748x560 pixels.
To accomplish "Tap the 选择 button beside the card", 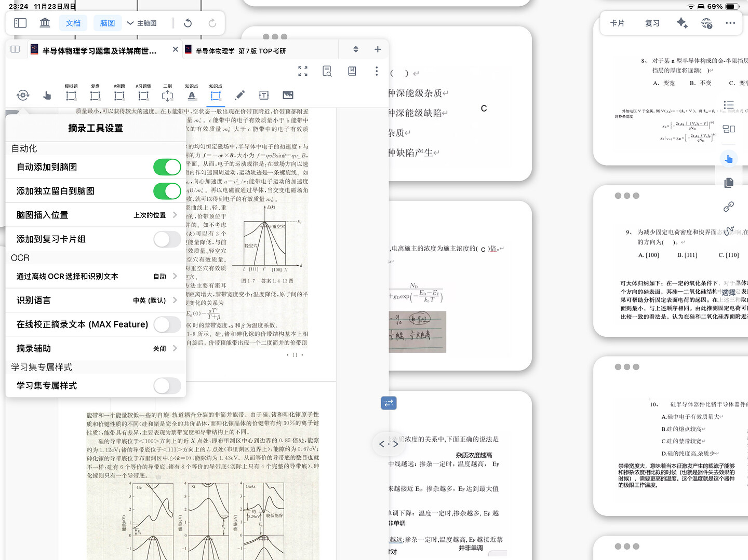I will pos(728,293).
